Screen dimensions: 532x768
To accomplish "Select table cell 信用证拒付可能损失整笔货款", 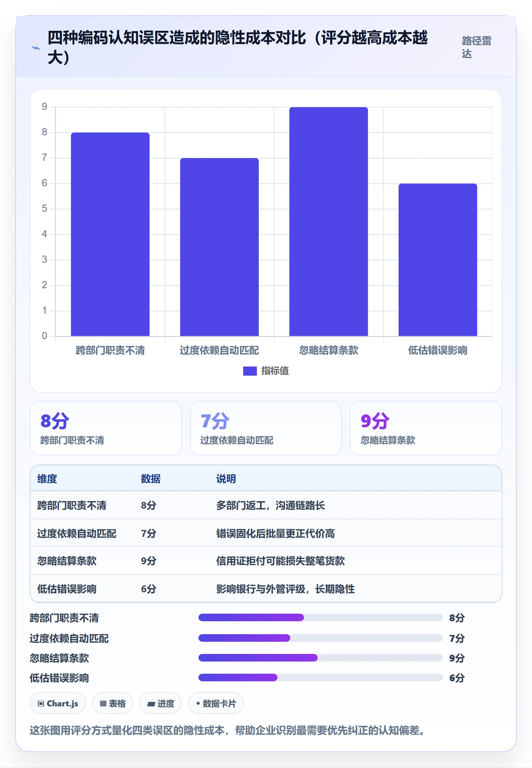I will (x=280, y=561).
